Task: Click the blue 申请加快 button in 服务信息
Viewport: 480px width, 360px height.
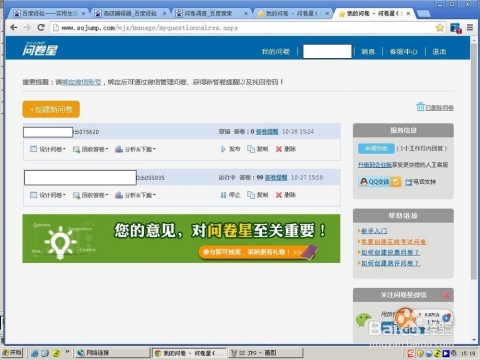Action: coord(376,148)
